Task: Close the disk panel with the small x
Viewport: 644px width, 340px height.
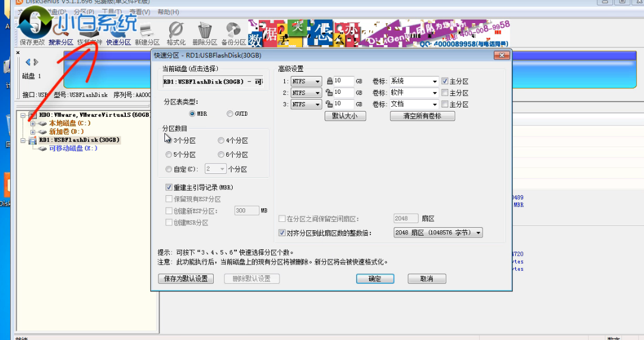Action: point(18,53)
